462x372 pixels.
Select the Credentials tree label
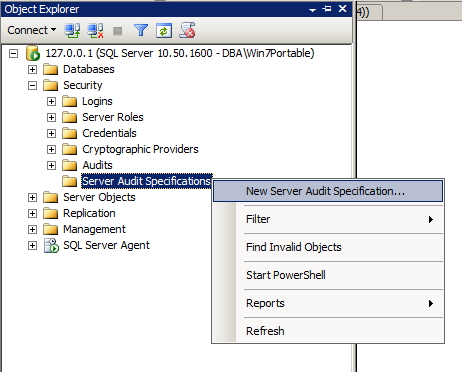[x=109, y=133]
